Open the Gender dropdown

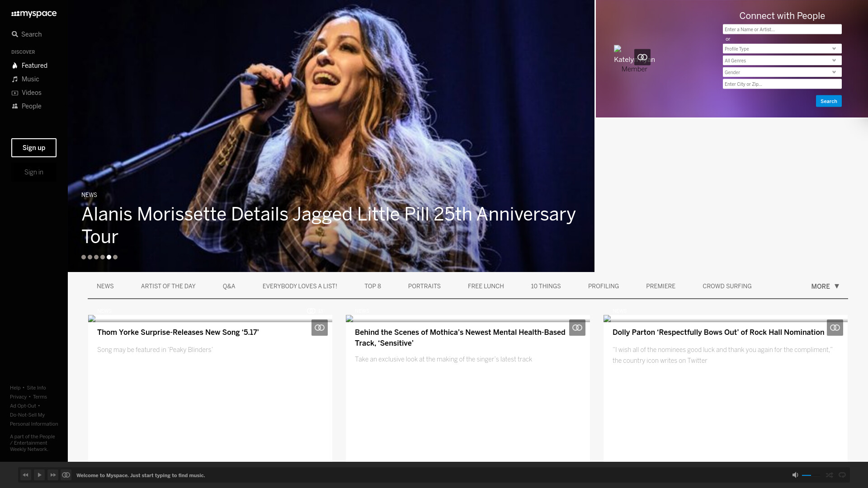[782, 72]
